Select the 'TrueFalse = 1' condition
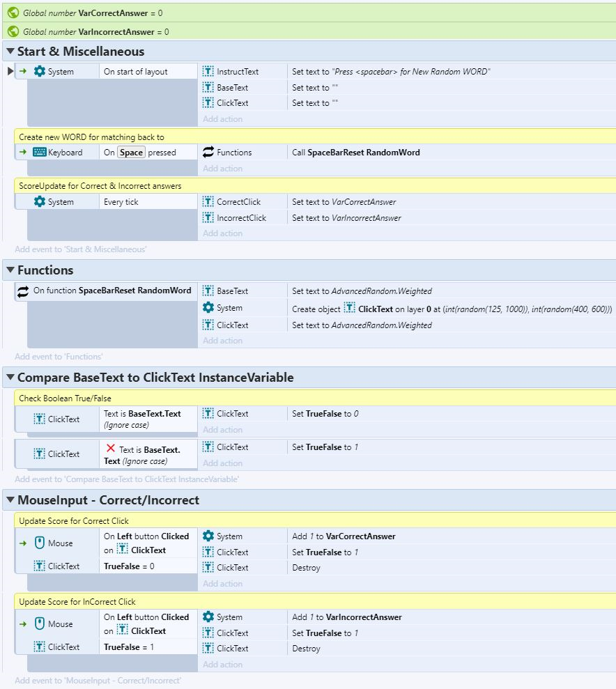This screenshot has width=616, height=689. tap(129, 647)
